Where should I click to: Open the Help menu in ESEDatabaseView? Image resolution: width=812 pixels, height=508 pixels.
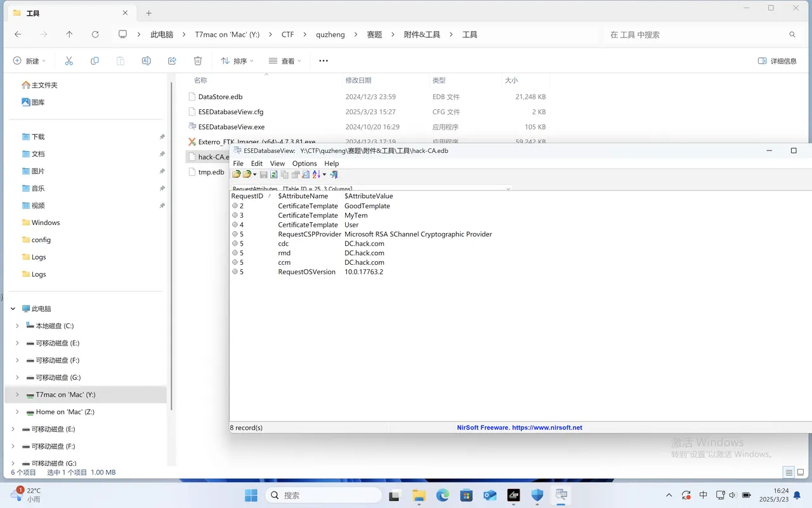point(332,163)
